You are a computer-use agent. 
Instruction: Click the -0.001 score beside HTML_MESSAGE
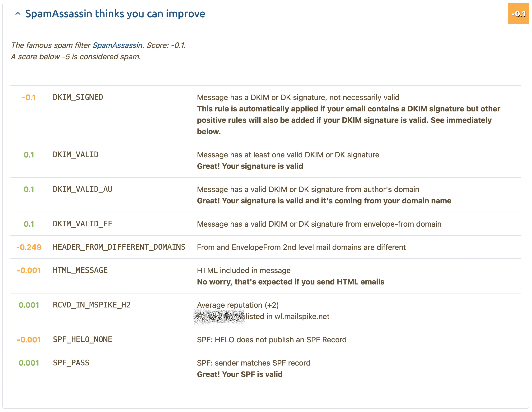(29, 270)
